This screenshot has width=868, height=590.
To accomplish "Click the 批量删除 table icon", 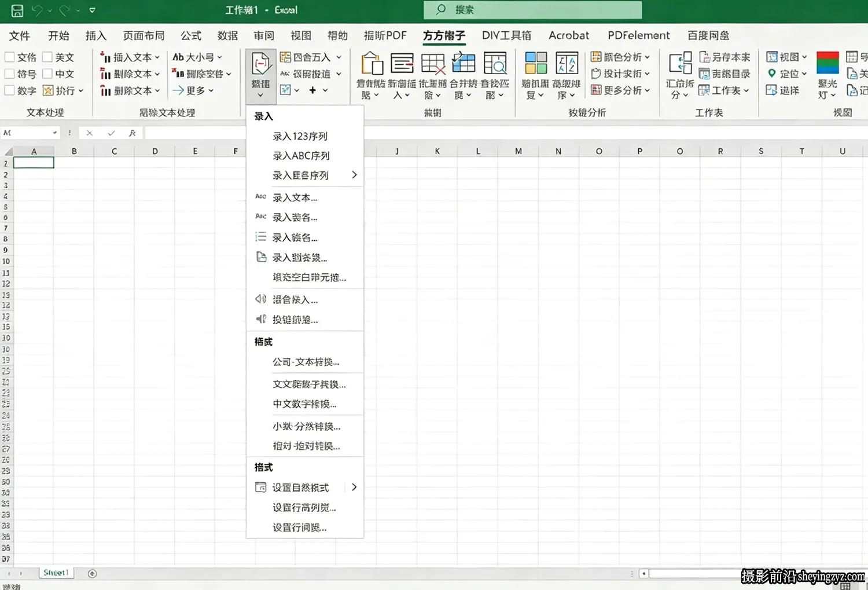I will point(432,63).
